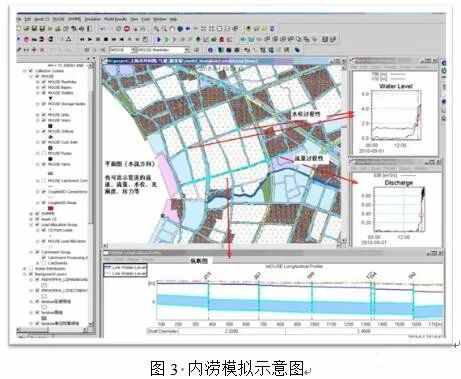
Task: Click the blue globe full-extent icon
Action: (180, 29)
